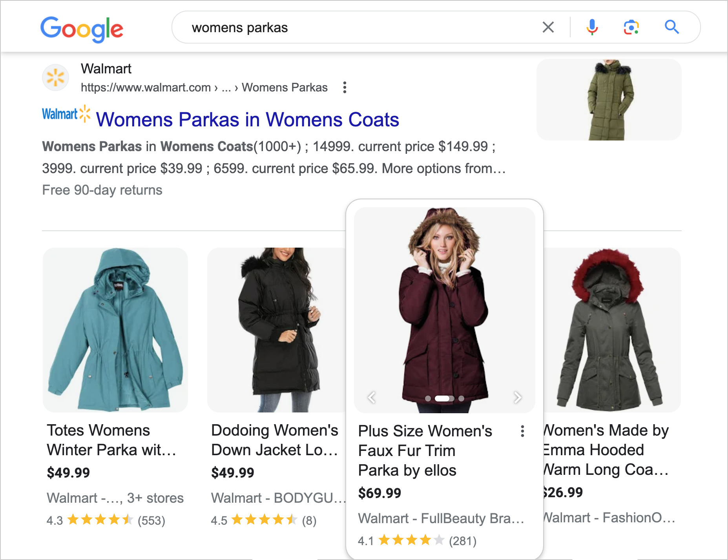Open 'Plus Size Women's Faux Fur Trim Parka' title
Viewport: 728px width, 560px height.
425,451
